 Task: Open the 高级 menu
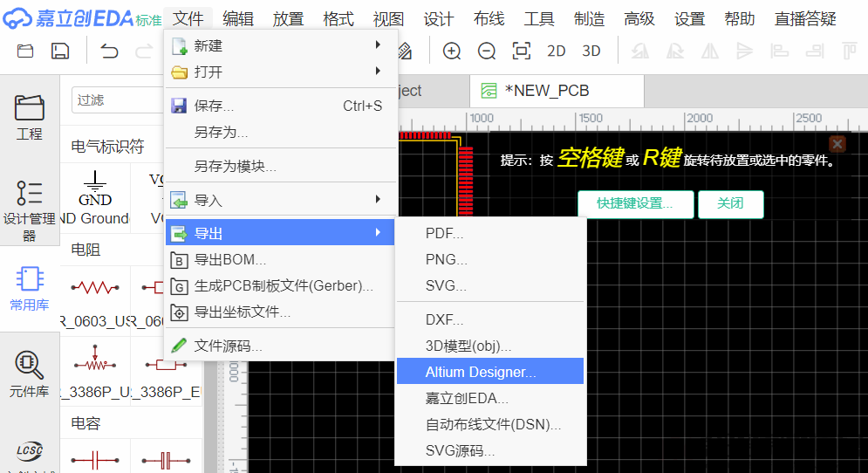[639, 19]
